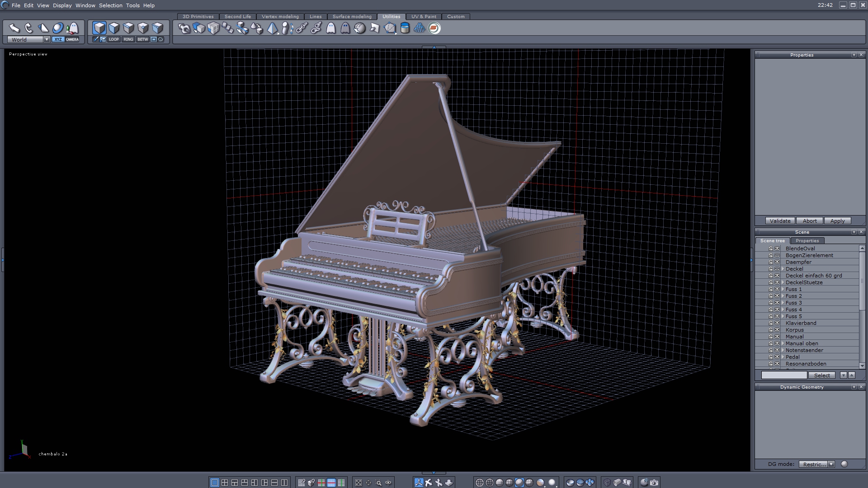The width and height of the screenshot is (868, 488).
Task: Toggle visibility eye of Korpus item
Action: pyautogui.click(x=777, y=330)
